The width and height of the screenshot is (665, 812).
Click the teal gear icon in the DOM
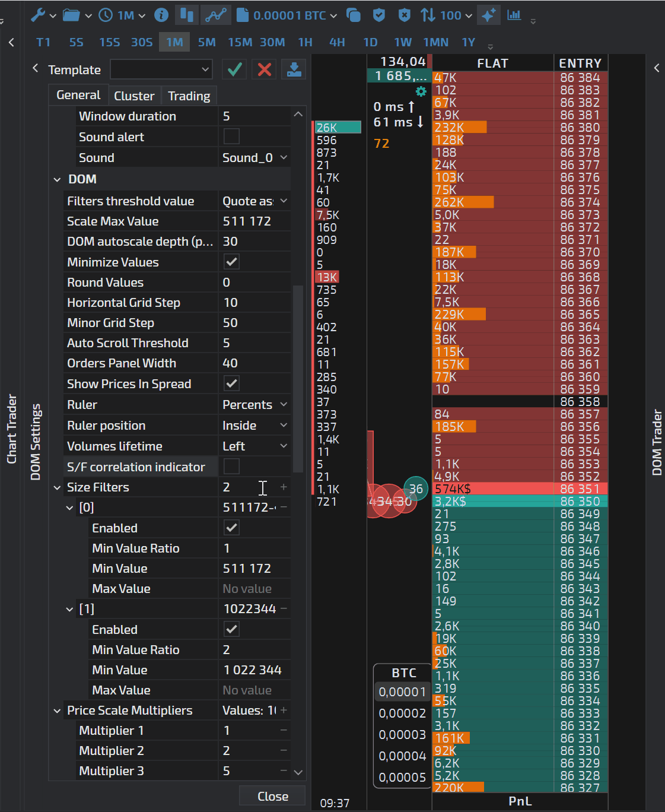(421, 91)
